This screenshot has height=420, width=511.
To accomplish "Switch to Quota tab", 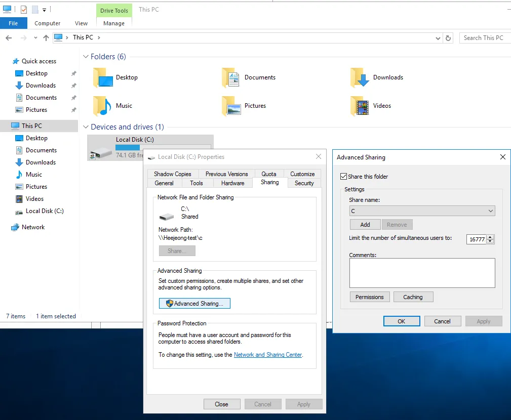I will point(268,174).
